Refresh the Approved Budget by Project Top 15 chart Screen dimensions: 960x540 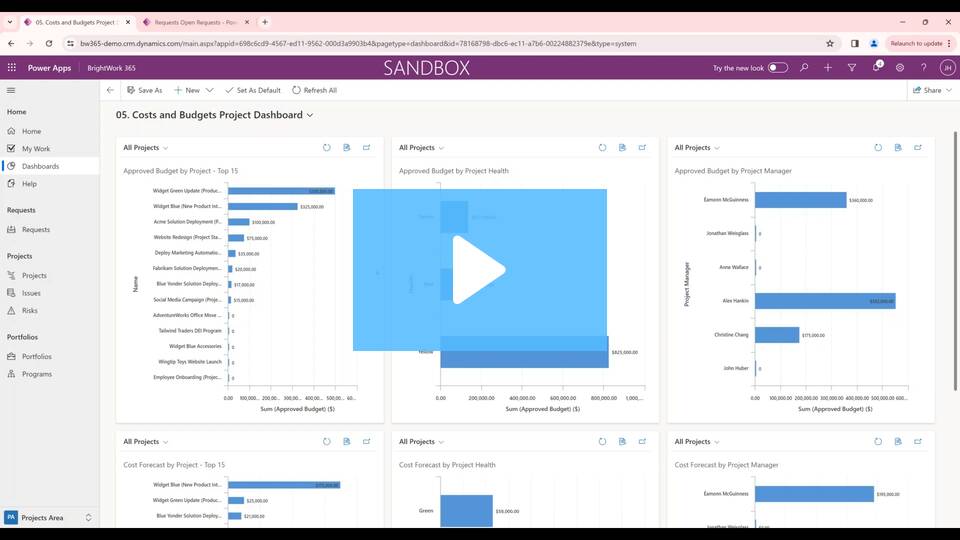tap(326, 148)
